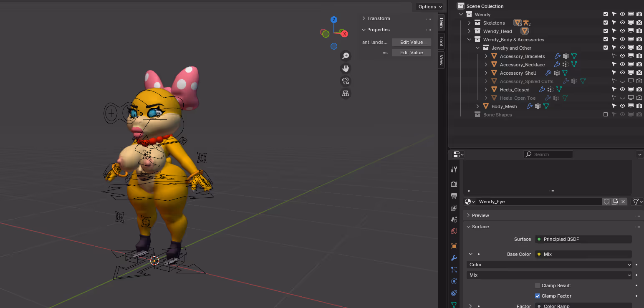Click Edit Value for ant_lands property
The image size is (644, 308).
click(x=411, y=42)
